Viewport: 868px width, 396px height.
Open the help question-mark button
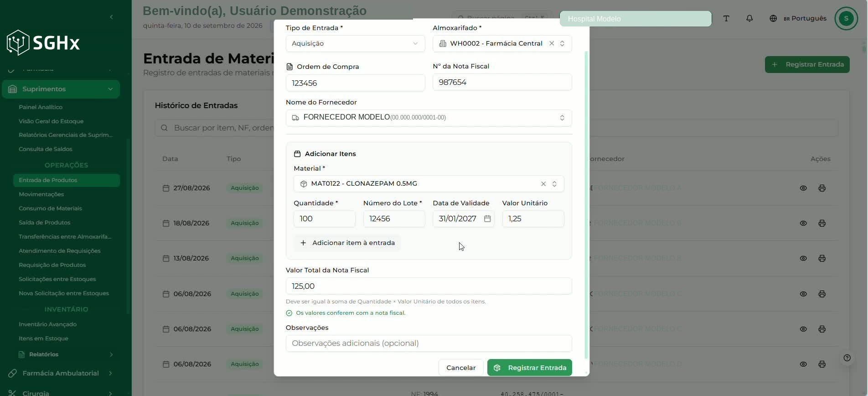click(847, 358)
